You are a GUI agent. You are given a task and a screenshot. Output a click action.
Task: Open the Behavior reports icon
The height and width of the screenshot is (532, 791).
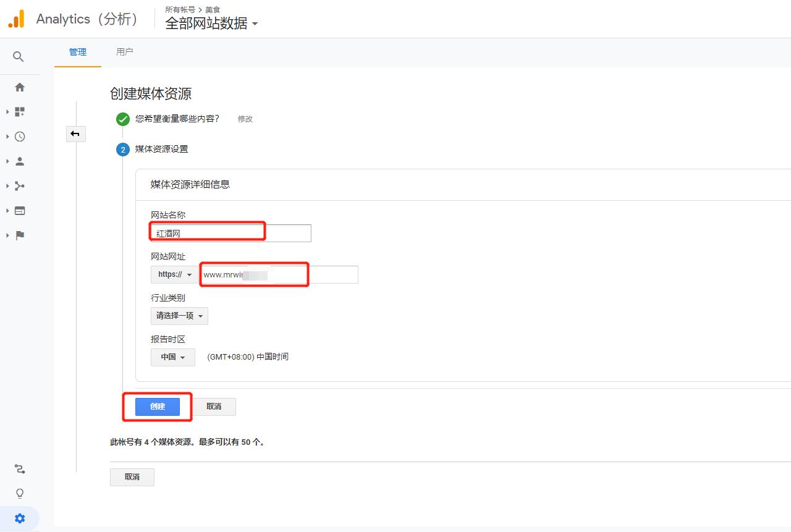coord(19,210)
